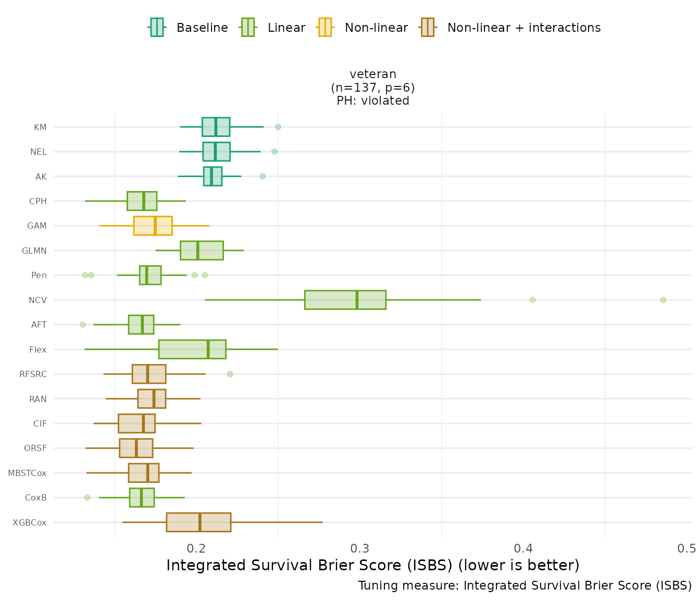Click the XGBCox boxplot box
The height and width of the screenshot is (600, 700).
click(198, 522)
